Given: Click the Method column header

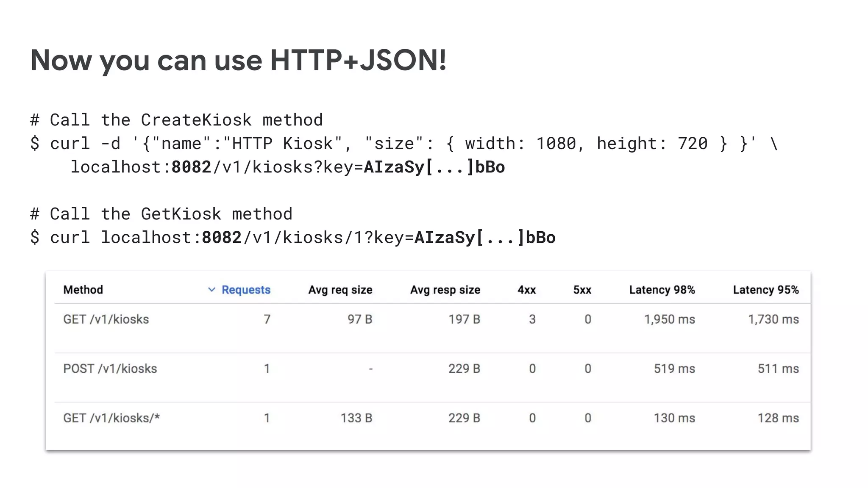Looking at the screenshot, I should (x=83, y=290).
